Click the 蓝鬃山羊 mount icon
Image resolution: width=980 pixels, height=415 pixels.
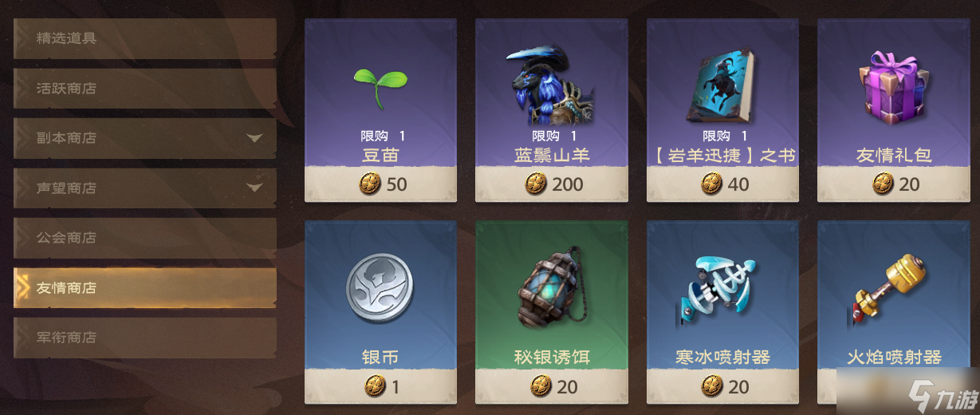point(551,84)
